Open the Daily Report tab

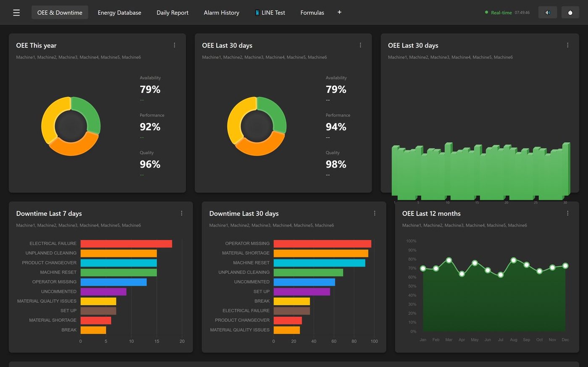click(x=172, y=13)
